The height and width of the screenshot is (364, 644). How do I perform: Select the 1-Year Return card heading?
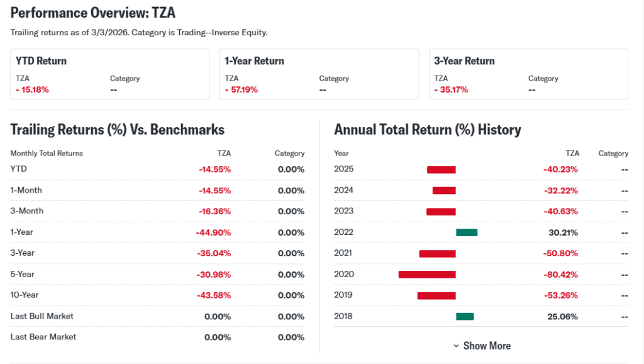(255, 61)
